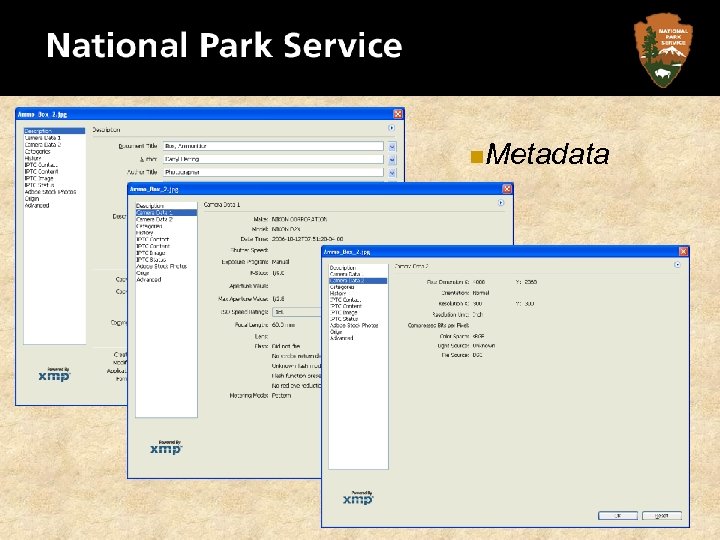The height and width of the screenshot is (540, 720).
Task: Select IPTC Status in the middle window's list
Action: pyautogui.click(x=151, y=259)
